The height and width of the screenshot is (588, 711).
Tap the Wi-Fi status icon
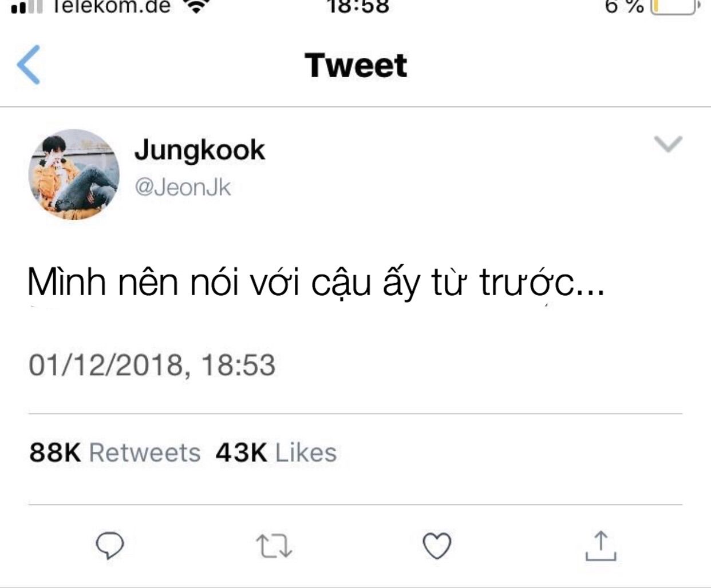pos(197,6)
